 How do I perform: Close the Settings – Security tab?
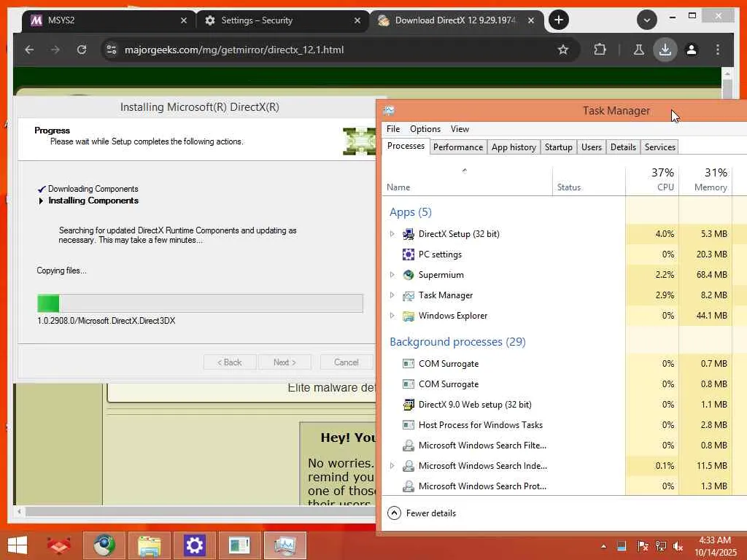click(x=357, y=20)
